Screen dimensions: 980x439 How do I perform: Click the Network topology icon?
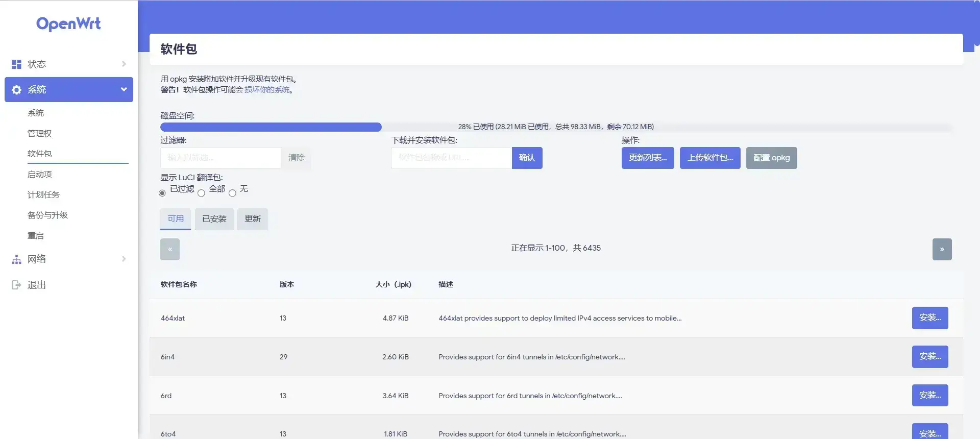[x=16, y=259]
